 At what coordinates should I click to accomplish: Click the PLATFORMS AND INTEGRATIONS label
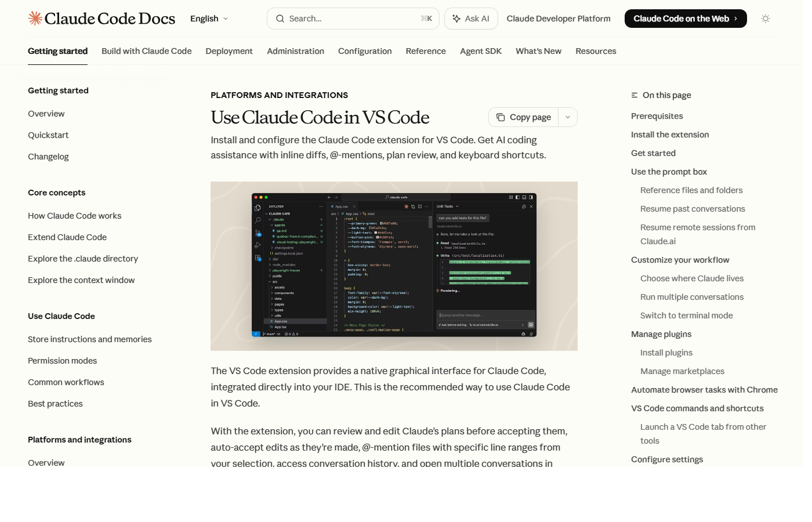click(x=279, y=95)
